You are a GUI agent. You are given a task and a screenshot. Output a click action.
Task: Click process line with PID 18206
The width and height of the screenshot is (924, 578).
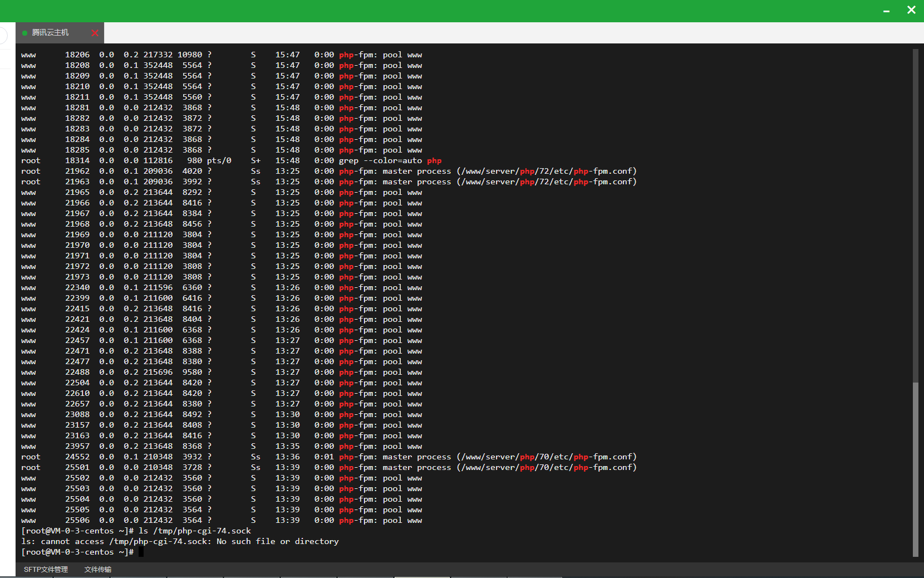pos(222,55)
